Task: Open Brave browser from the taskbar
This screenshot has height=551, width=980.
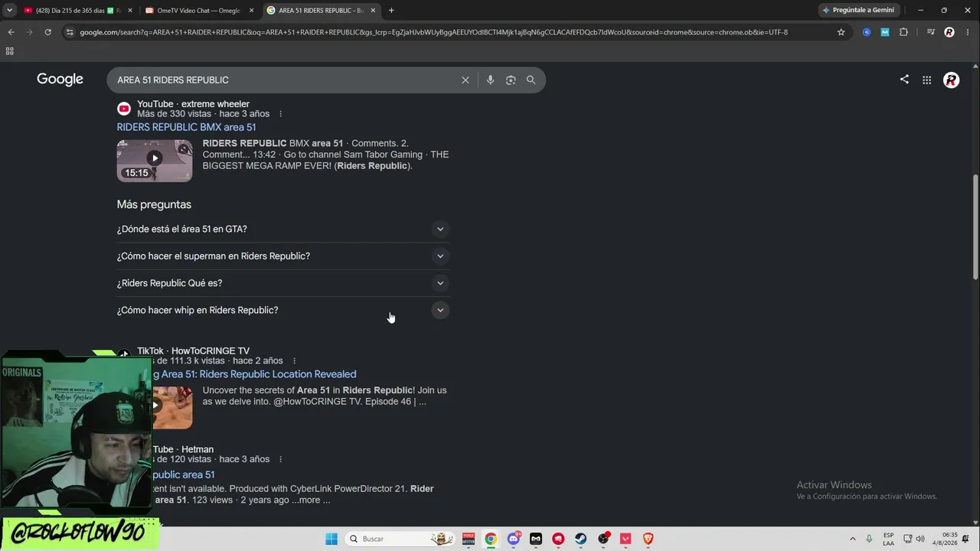Action: (648, 539)
